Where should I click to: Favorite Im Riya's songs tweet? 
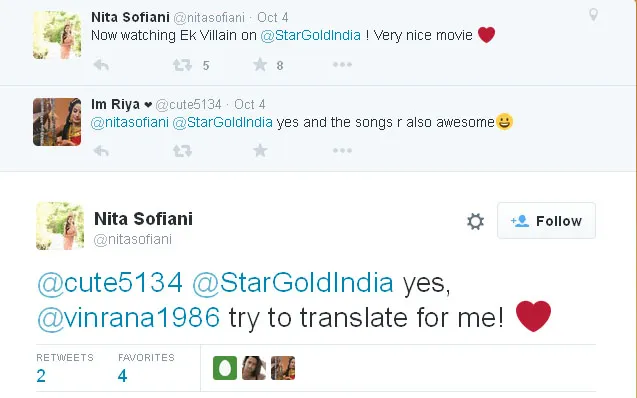[x=260, y=151]
